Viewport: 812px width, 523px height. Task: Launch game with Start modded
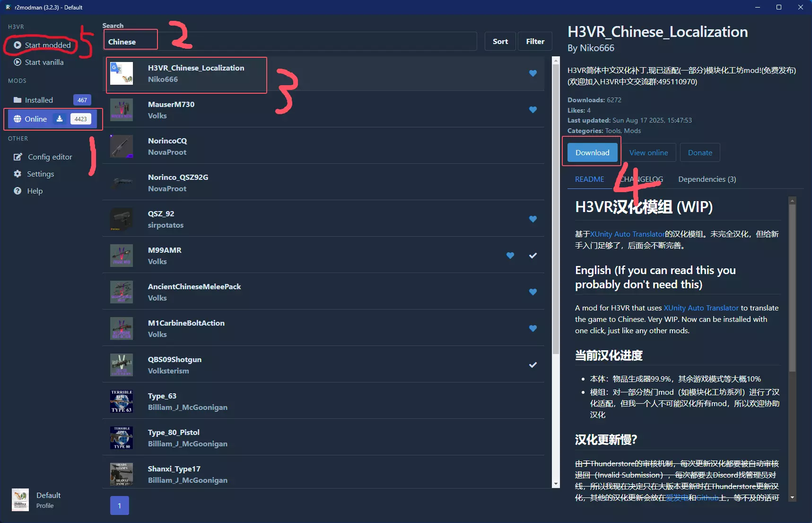(47, 45)
